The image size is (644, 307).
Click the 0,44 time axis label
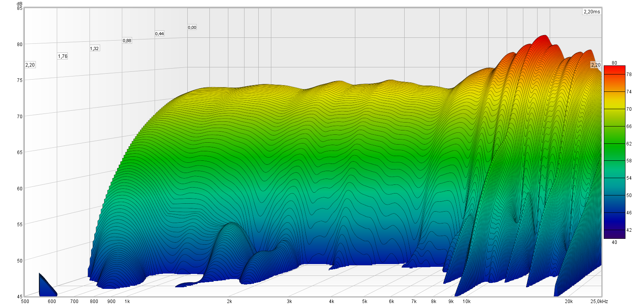coord(159,34)
